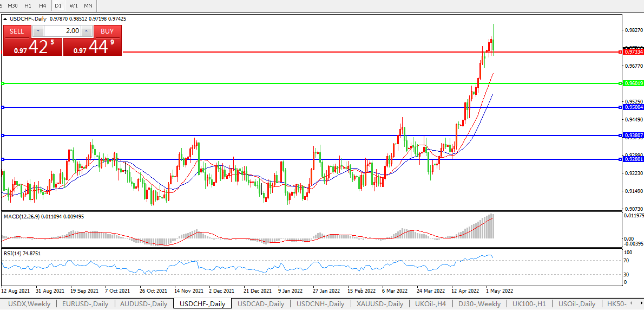Switch to XAUUSD-,Daily chart tab
The image size is (644, 310).
tap(380, 304)
